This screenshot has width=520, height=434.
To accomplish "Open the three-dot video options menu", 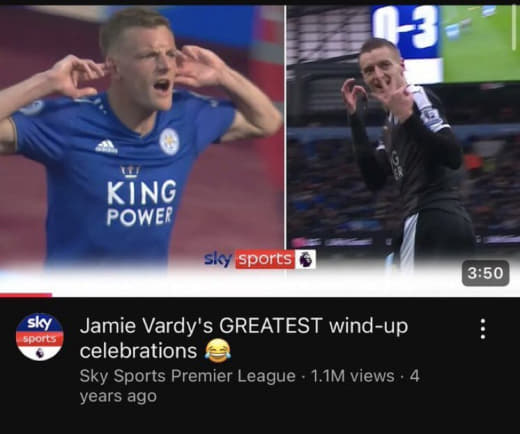I will [x=483, y=329].
